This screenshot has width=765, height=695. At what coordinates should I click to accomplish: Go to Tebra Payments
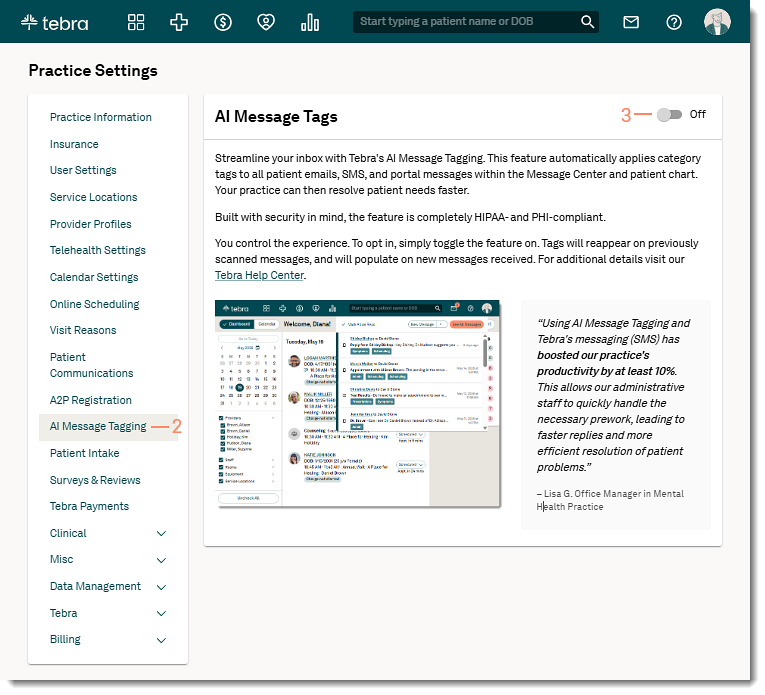click(x=90, y=507)
